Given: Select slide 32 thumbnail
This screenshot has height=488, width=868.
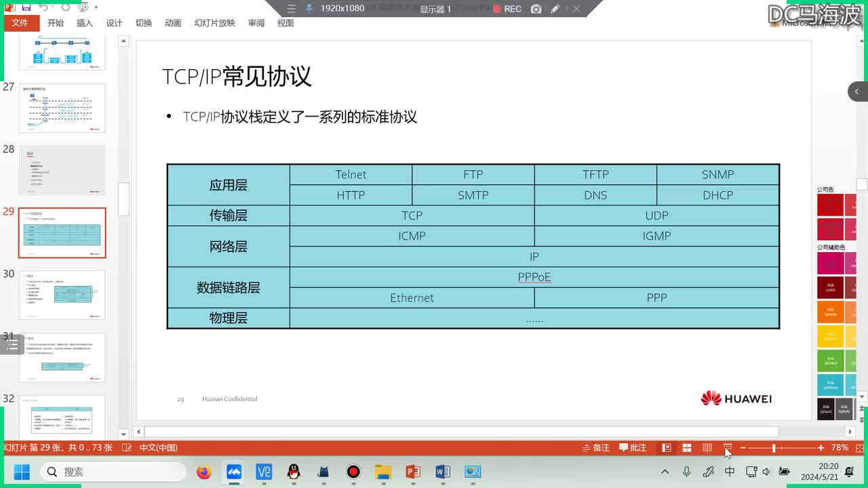Looking at the screenshot, I should pos(62,417).
